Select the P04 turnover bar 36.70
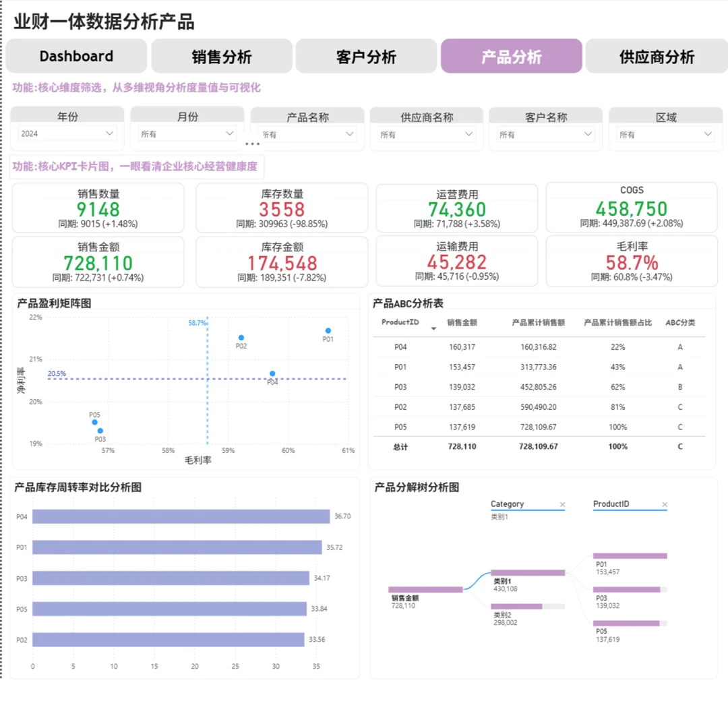Viewport: 728px width, 728px height. (181, 516)
